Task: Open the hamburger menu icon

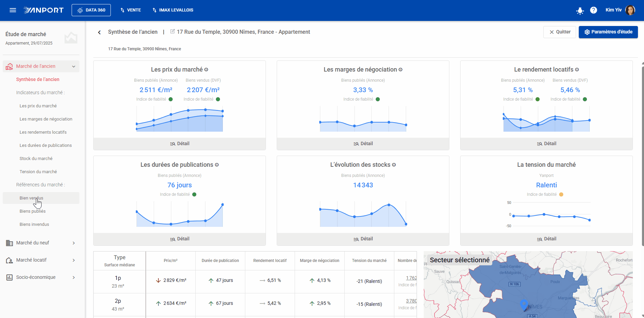Action: (x=13, y=10)
